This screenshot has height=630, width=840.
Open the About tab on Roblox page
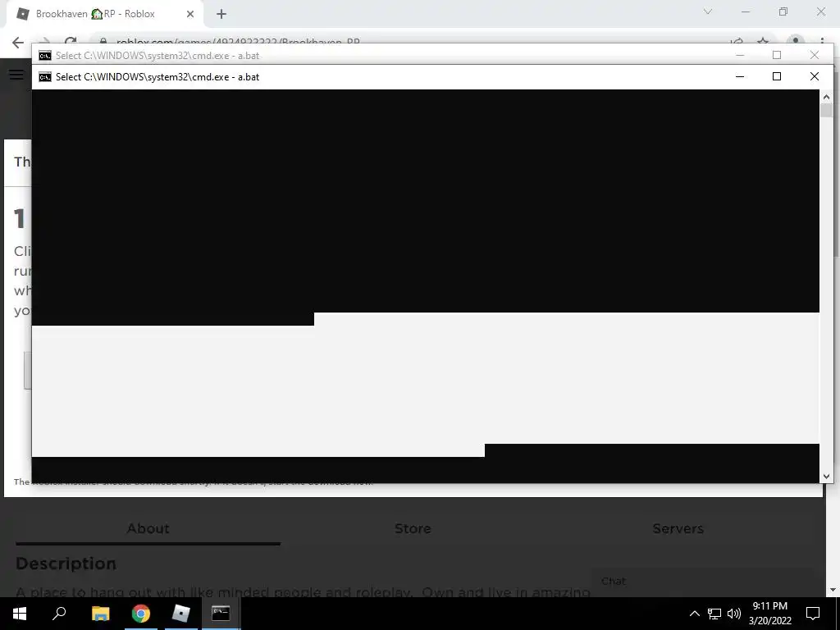point(148,528)
